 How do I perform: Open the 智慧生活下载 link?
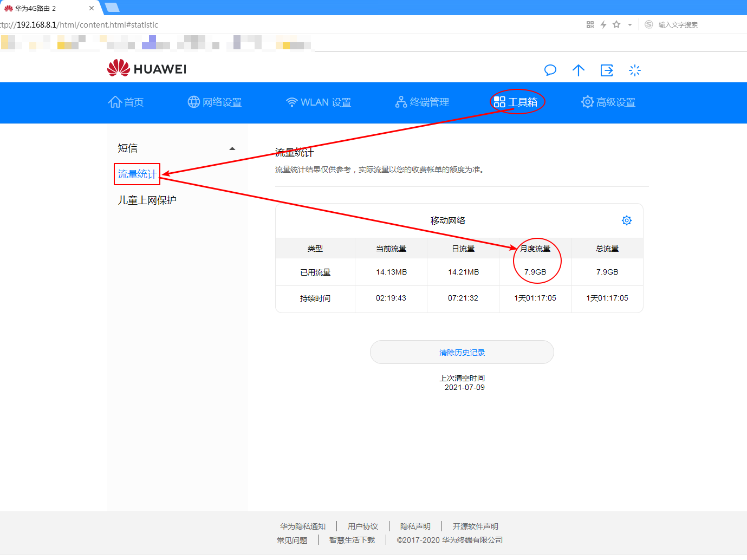tap(352, 540)
